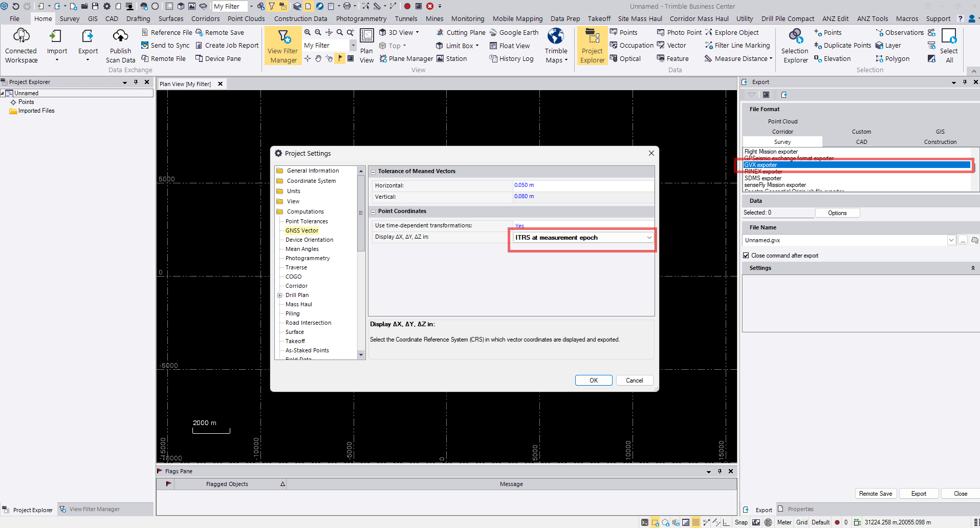This screenshot has width=980, height=528.
Task: Open the Selection Explorer
Action: click(x=795, y=46)
